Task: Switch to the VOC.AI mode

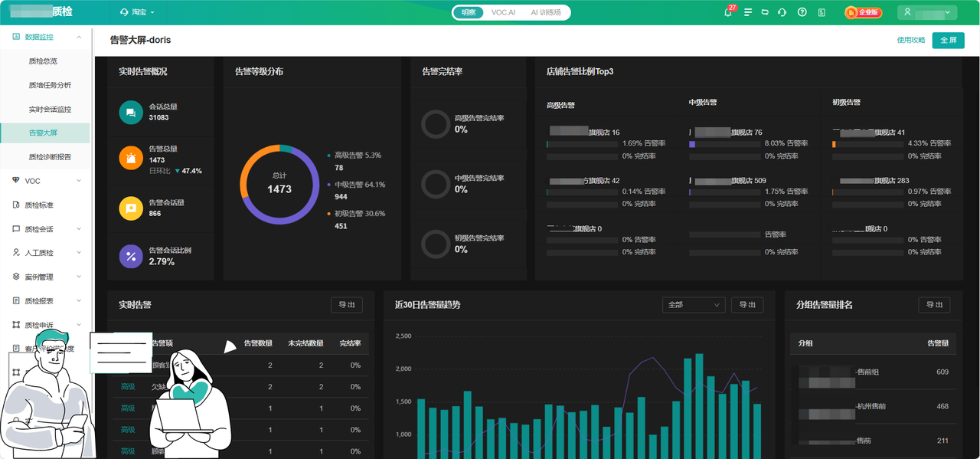Action: pyautogui.click(x=503, y=12)
